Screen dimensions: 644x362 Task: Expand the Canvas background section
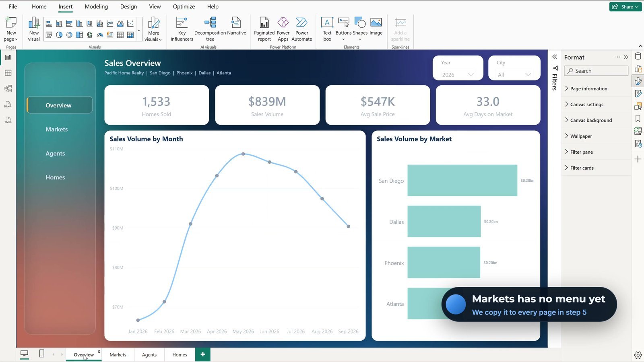(x=596, y=120)
